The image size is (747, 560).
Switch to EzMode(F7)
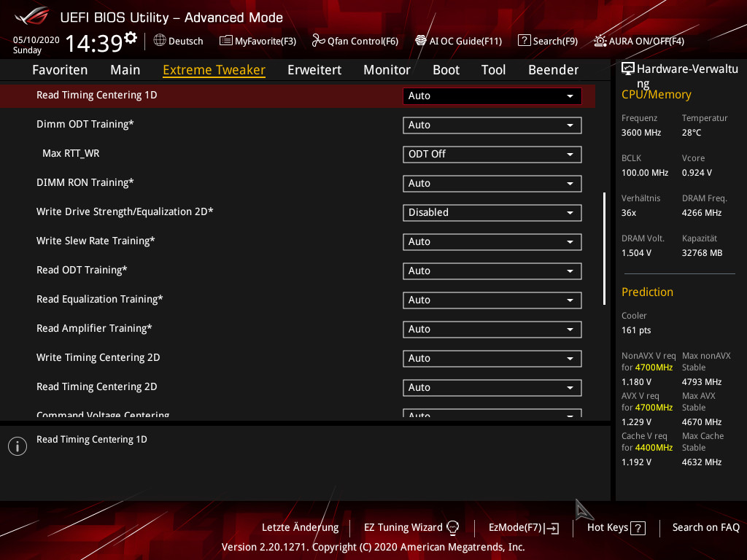524,528
